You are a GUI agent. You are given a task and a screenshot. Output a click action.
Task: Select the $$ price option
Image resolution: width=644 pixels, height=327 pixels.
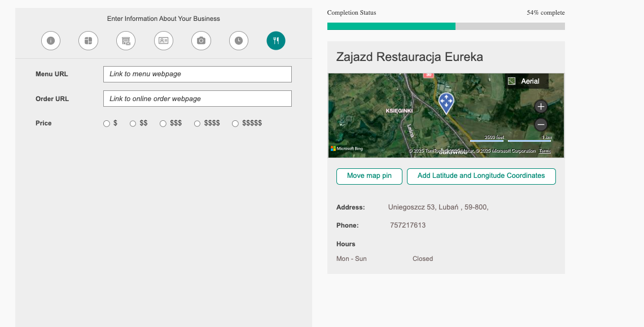(133, 124)
